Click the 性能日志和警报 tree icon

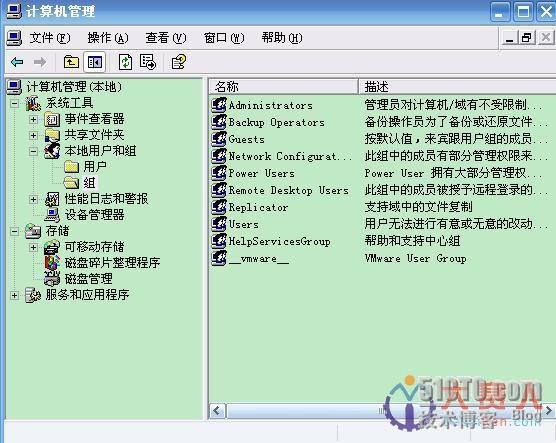[52, 199]
